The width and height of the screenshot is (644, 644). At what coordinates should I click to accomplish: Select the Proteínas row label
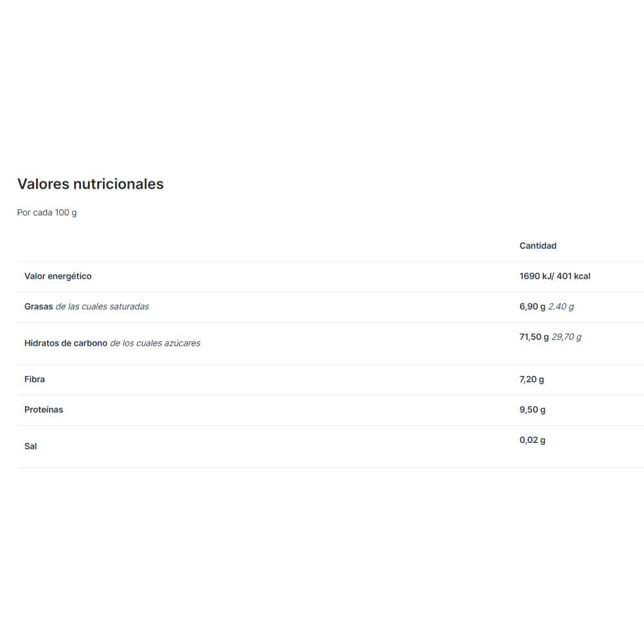point(44,410)
